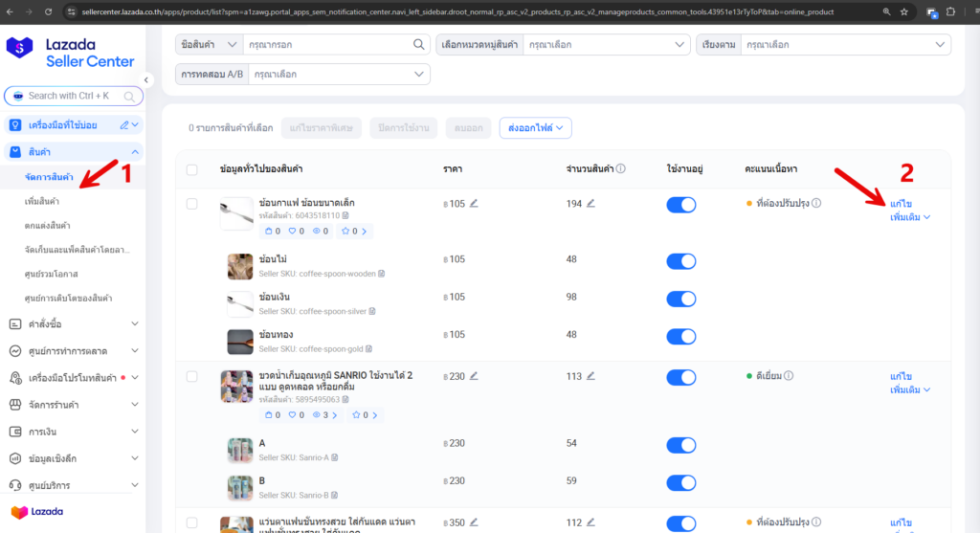Expand เพิ่มเติม menu for ช้อนกาแฟ product
Image resolution: width=980 pixels, height=533 pixels.
click(x=909, y=217)
